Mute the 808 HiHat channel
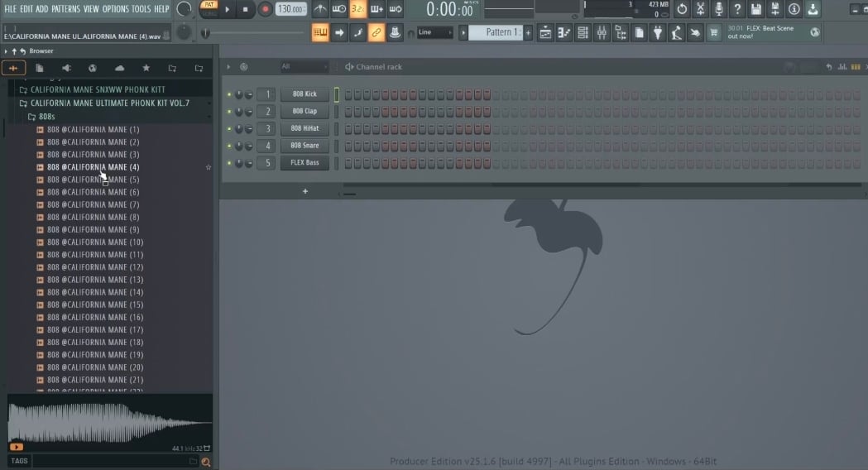The width and height of the screenshot is (868, 470). point(229,129)
